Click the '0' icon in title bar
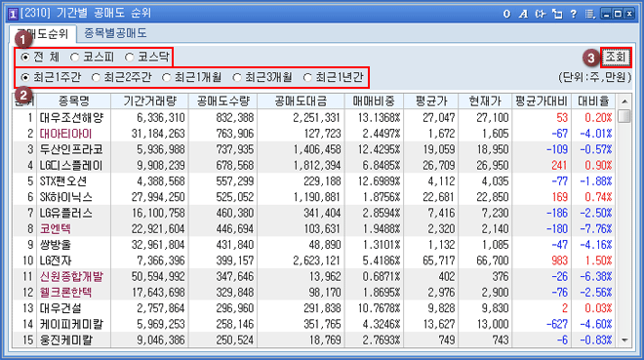The width and height of the screenshot is (644, 360). (506, 14)
